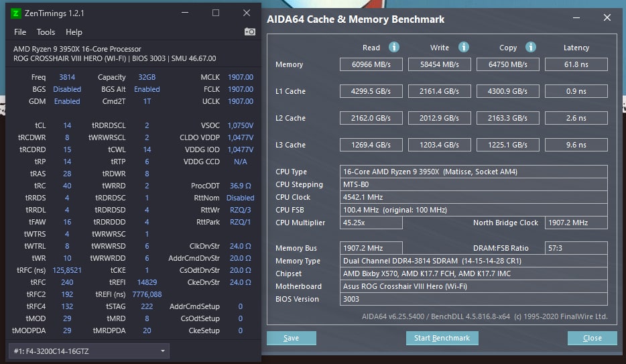Click the ZenTimings screenshot camera icon
Viewport: 626px width, 364px height.
[x=250, y=32]
